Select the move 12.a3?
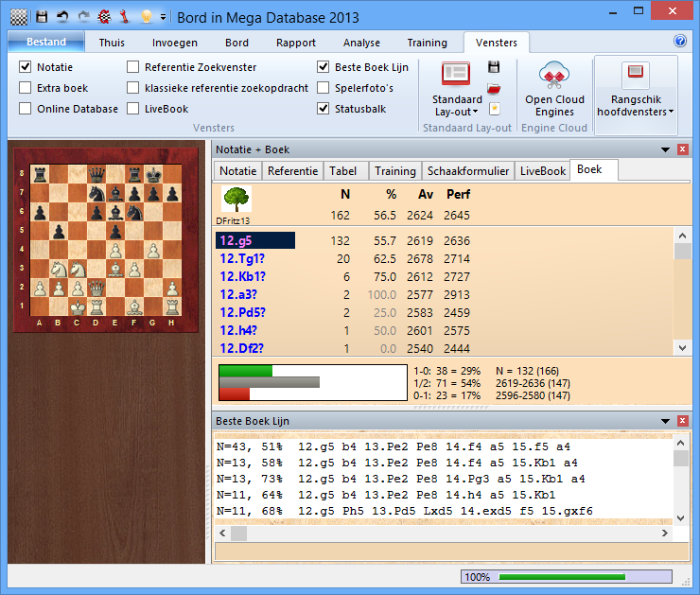Screen dimensions: 700x595 [238, 294]
